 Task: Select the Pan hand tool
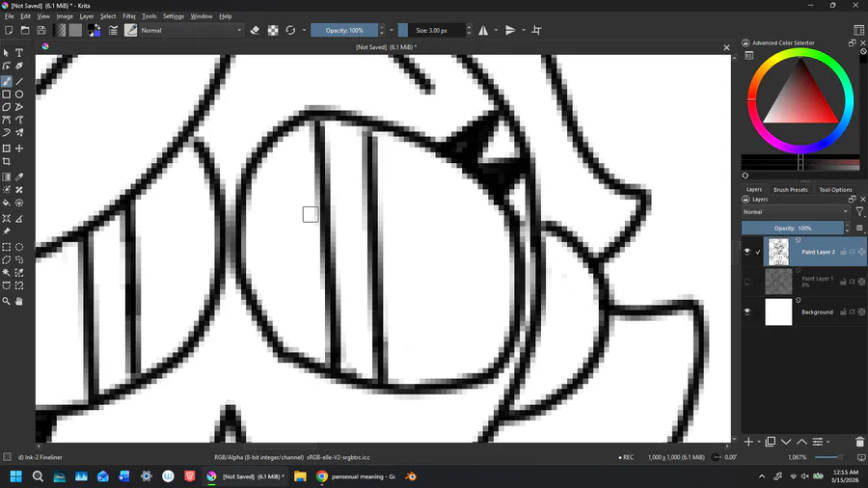(x=19, y=302)
